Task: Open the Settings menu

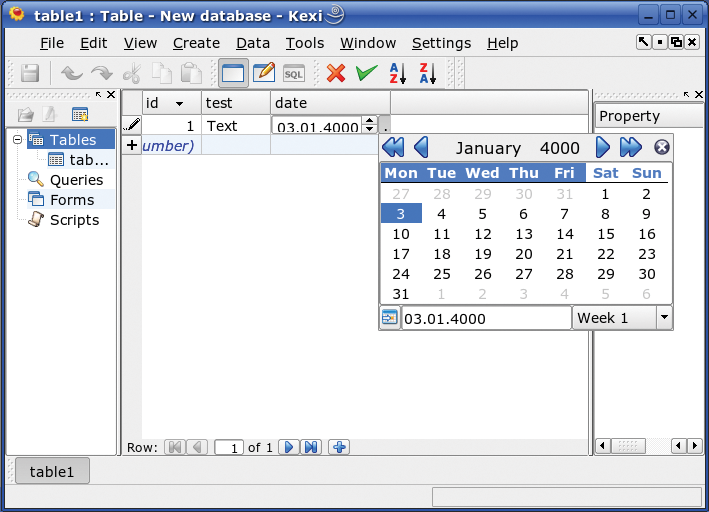Action: click(x=441, y=43)
